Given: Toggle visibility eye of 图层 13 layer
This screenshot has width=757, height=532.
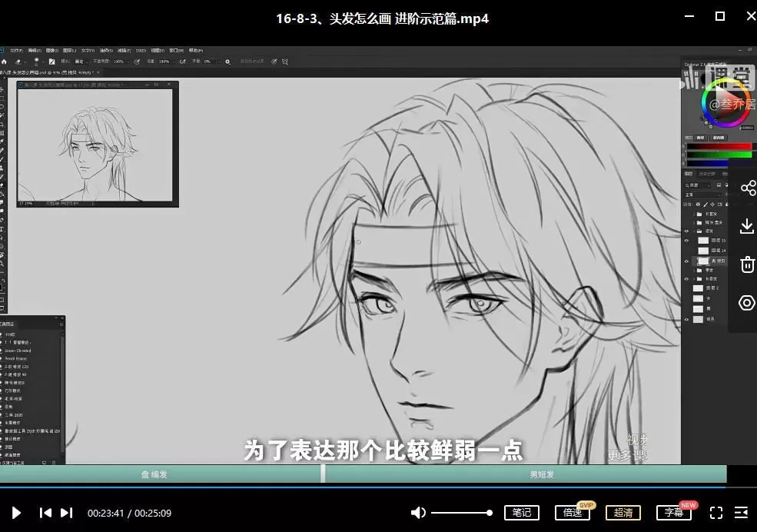Looking at the screenshot, I should point(687,241).
